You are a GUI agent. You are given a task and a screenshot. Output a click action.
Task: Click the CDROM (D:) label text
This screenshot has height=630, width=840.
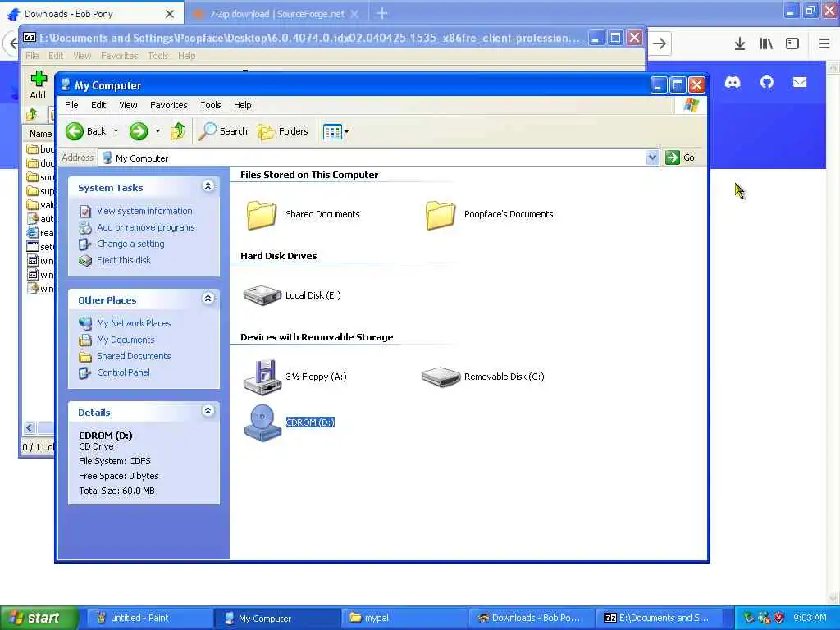tap(310, 422)
